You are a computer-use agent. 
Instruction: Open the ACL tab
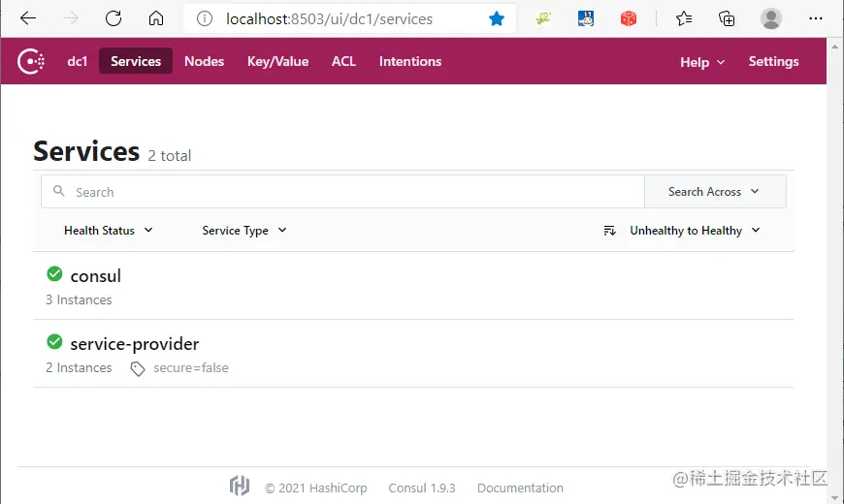tap(343, 61)
